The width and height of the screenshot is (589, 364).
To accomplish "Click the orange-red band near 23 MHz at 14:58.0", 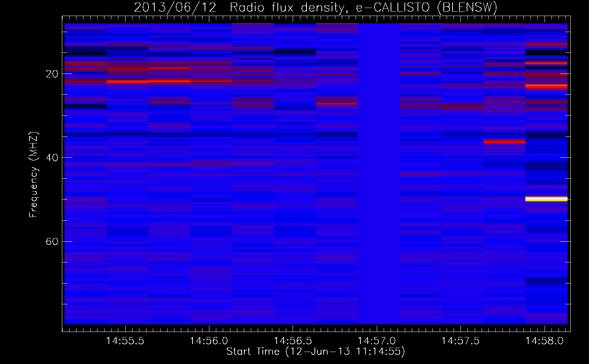I will pyautogui.click(x=546, y=86).
